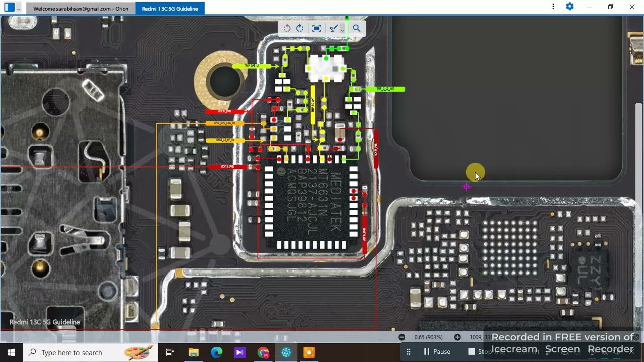Pause the screen recording
Image resolution: width=644 pixels, height=362 pixels.
[x=436, y=352]
